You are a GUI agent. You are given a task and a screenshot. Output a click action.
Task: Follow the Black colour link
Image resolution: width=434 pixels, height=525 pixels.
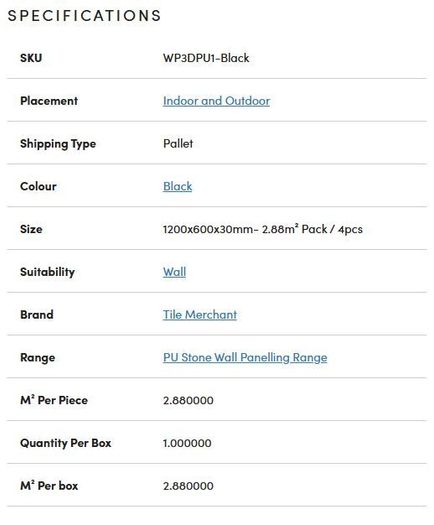point(177,186)
